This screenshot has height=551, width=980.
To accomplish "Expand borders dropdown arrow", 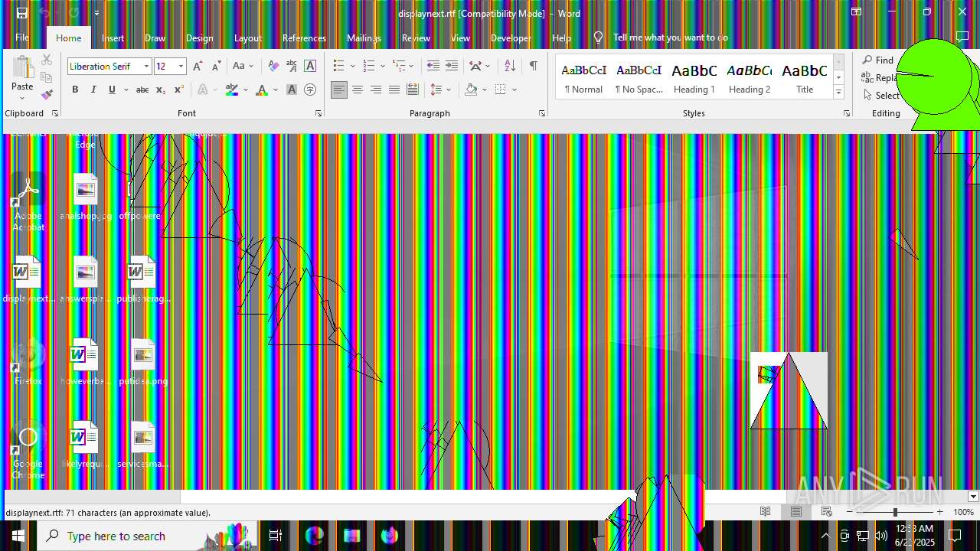I will 514,90.
